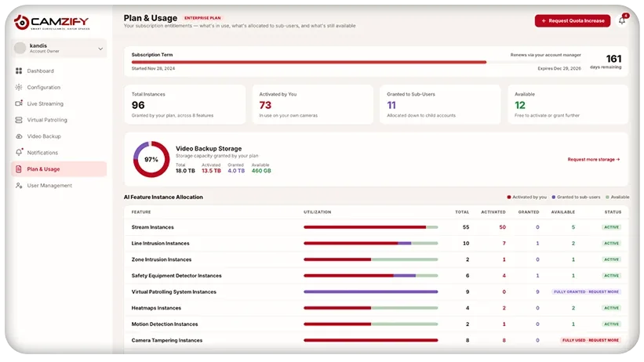The width and height of the screenshot is (644, 362).
Task: Go to Virtual Patrolling page
Action: (59, 120)
